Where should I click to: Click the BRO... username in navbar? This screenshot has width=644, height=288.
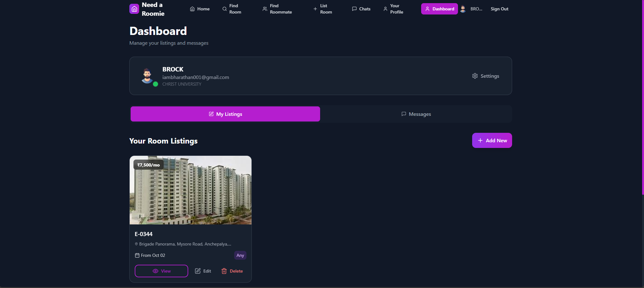click(x=476, y=9)
